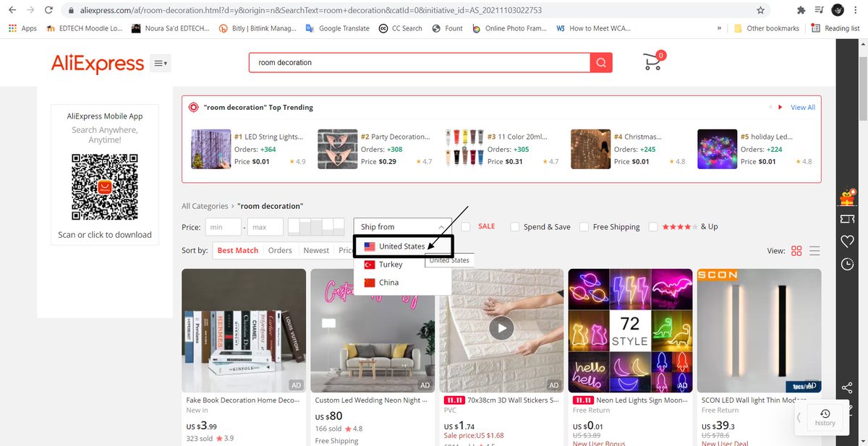Click All Categories breadcrumb

(205, 206)
